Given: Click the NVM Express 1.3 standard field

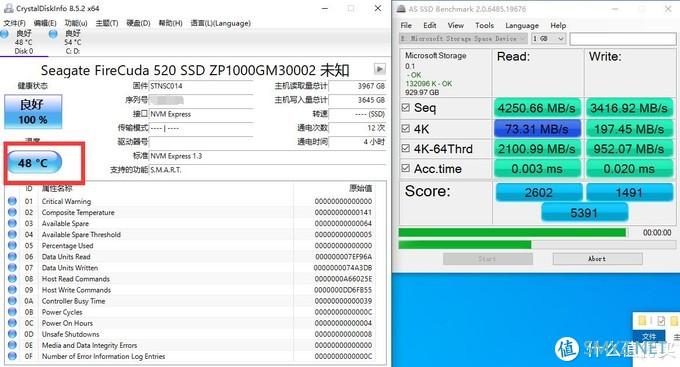Looking at the screenshot, I should click(x=267, y=156).
